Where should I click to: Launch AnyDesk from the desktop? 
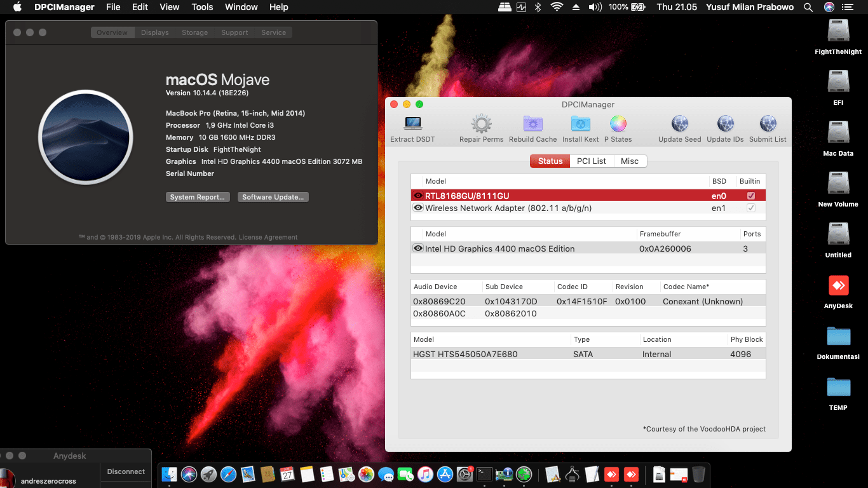point(837,285)
